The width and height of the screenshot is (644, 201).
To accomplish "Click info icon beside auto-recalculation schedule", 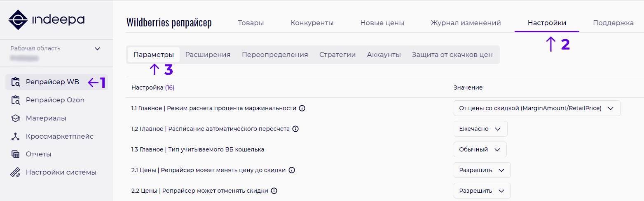I will pyautogui.click(x=295, y=129).
